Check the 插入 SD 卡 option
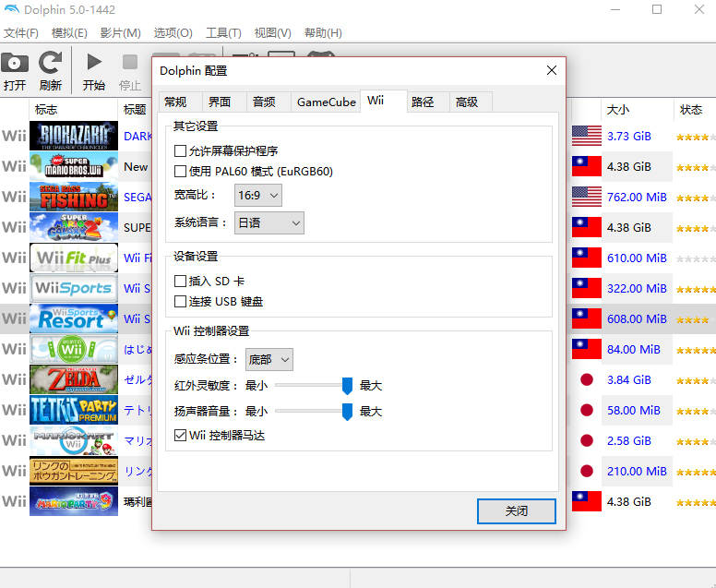The height and width of the screenshot is (588, 716). click(180, 281)
